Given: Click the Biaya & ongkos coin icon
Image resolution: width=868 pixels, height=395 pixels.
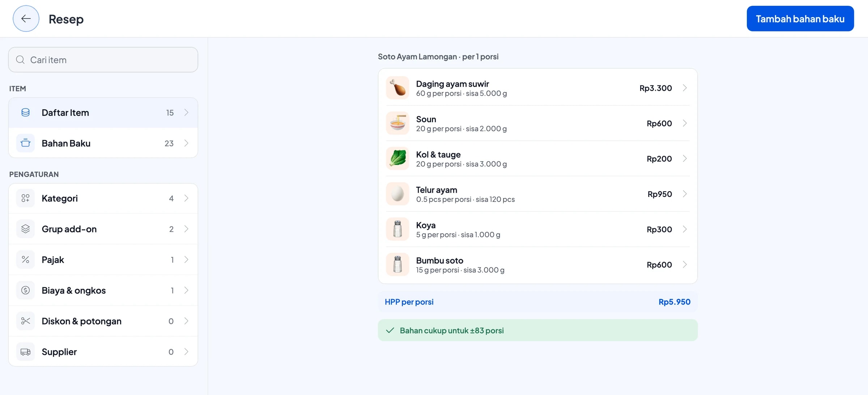Looking at the screenshot, I should pos(25,290).
